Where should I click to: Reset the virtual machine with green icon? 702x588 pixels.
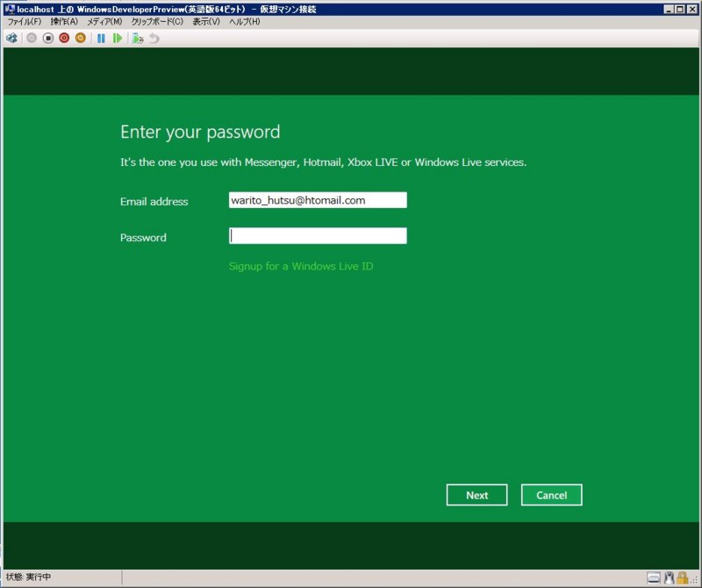[x=118, y=39]
